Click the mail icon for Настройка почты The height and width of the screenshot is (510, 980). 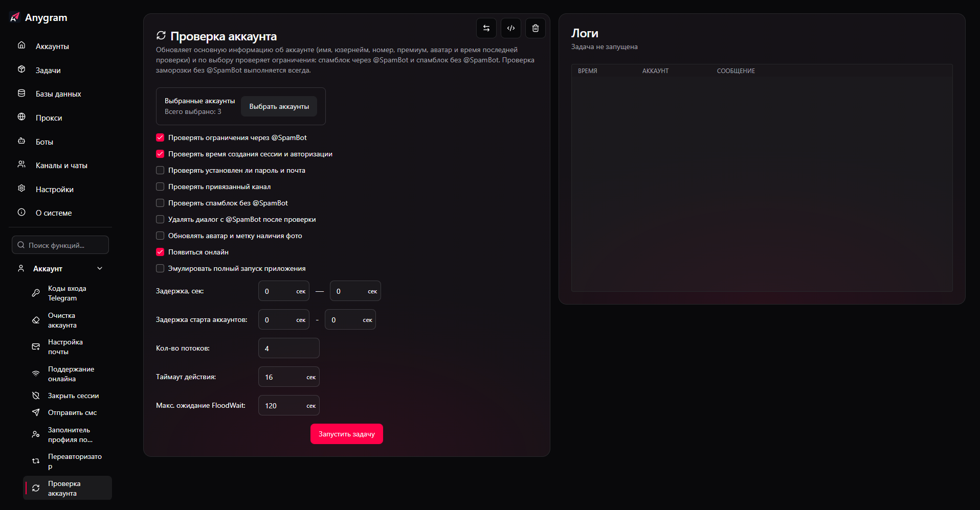click(x=36, y=346)
